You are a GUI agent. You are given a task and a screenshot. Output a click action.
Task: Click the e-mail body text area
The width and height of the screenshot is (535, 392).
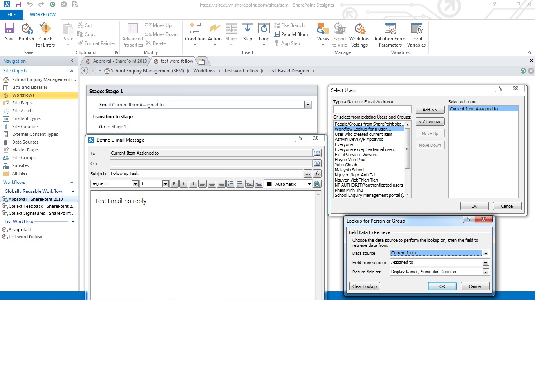[203, 245]
